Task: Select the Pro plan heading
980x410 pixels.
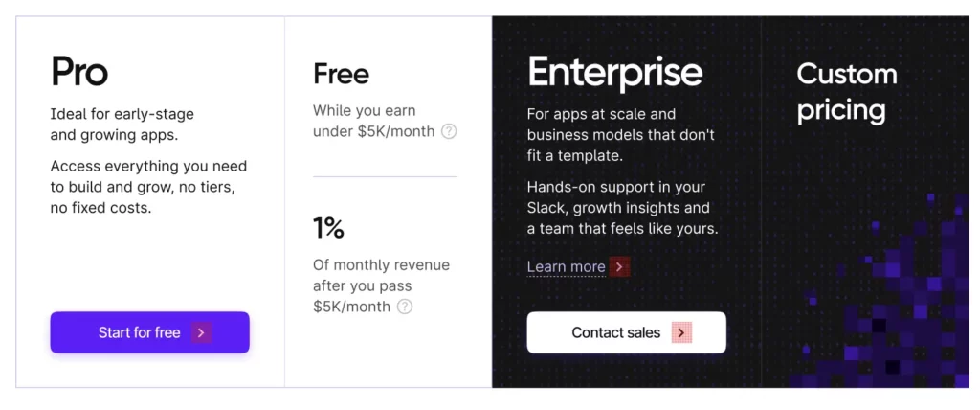Action: [x=79, y=72]
